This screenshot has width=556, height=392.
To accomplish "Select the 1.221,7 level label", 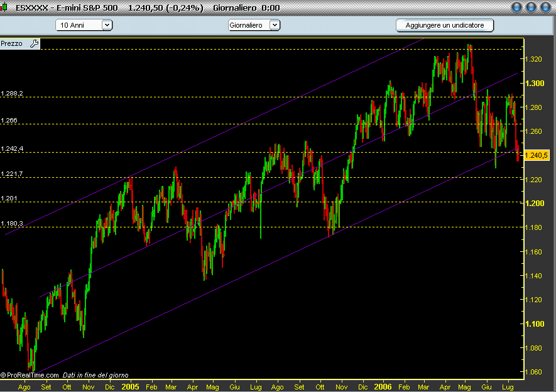I will (x=12, y=174).
